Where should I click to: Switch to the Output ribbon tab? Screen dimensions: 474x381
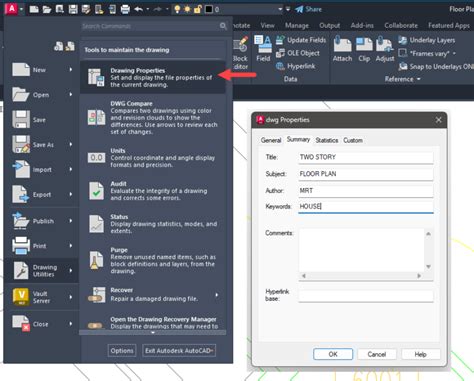point(329,25)
